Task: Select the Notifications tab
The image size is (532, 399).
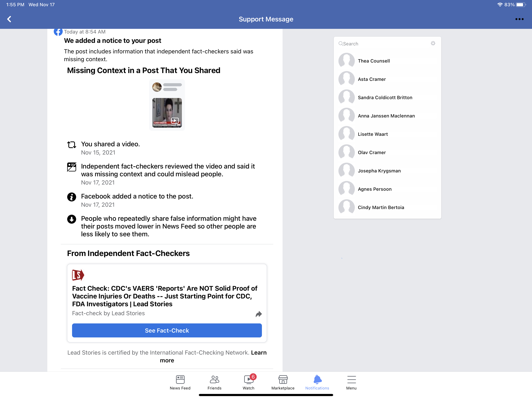Action: click(317, 382)
